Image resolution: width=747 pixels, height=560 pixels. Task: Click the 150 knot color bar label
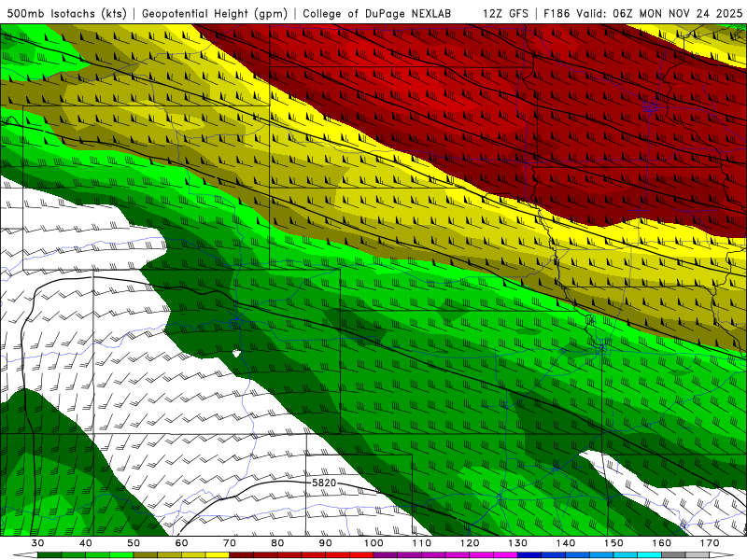(x=613, y=543)
